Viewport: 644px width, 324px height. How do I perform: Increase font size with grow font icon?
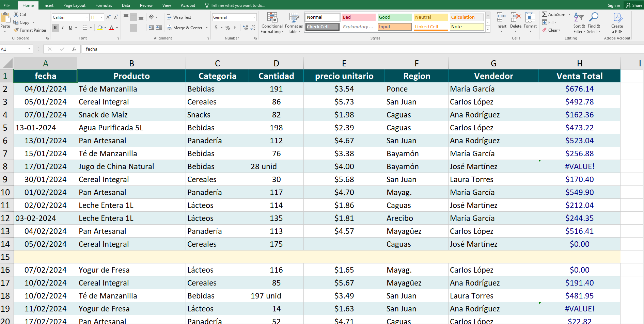(108, 17)
